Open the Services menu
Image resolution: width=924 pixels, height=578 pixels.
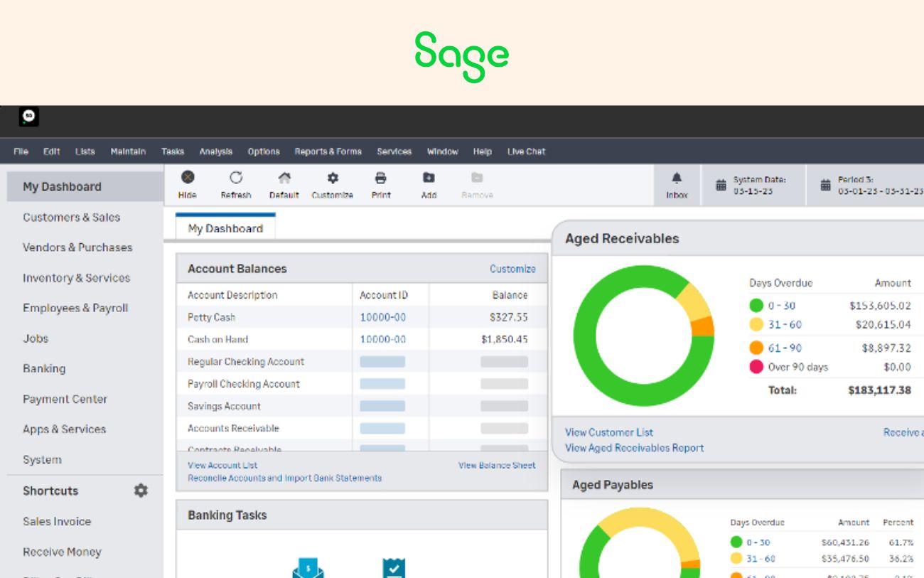click(x=394, y=151)
